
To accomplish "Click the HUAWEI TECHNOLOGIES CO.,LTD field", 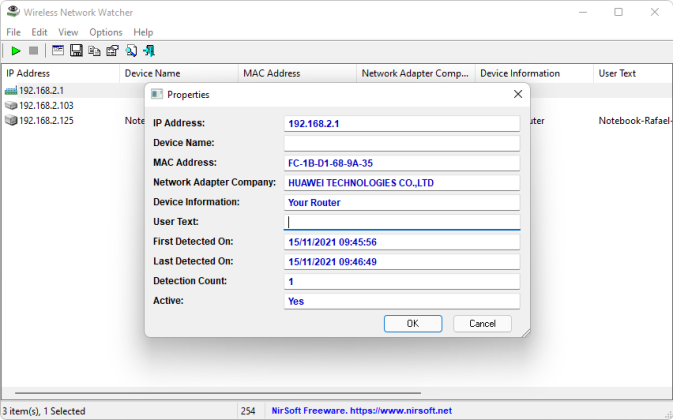I will [x=402, y=183].
